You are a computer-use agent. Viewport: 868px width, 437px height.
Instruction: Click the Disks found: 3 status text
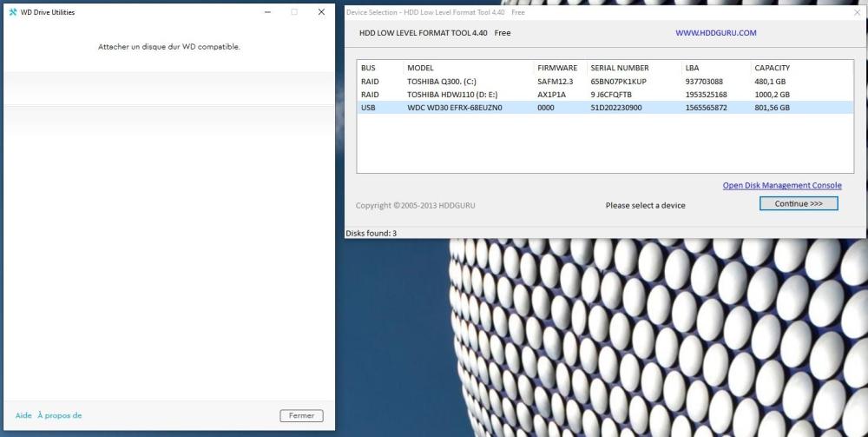tap(371, 233)
